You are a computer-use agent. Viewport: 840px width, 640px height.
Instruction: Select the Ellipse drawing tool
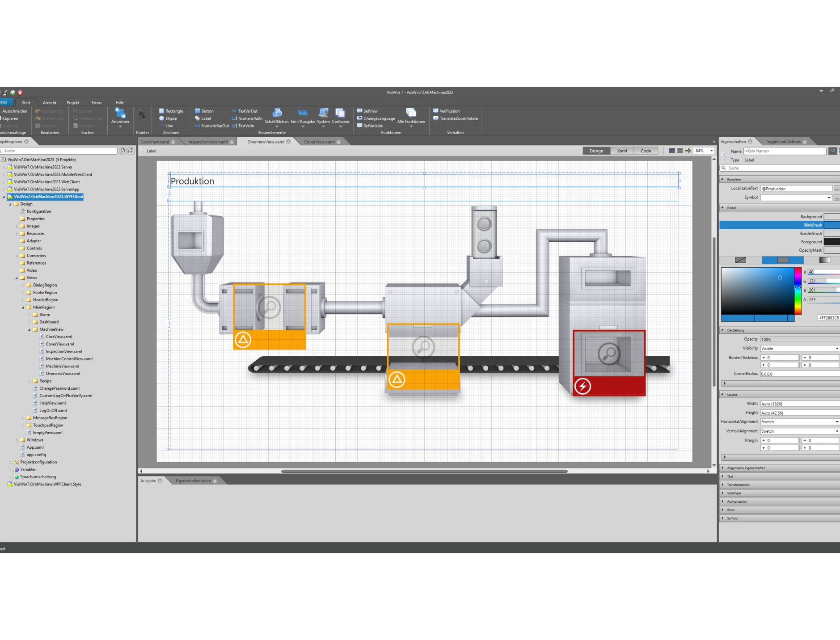168,118
